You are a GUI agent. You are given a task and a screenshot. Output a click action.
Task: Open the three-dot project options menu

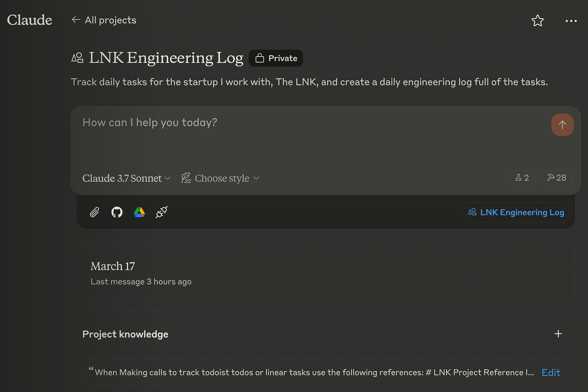pos(571,21)
